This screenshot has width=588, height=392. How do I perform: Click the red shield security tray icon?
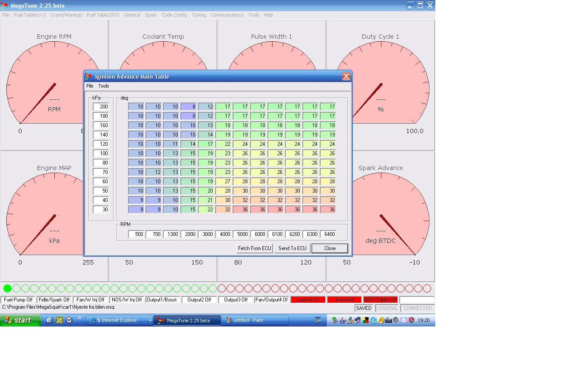click(x=411, y=320)
